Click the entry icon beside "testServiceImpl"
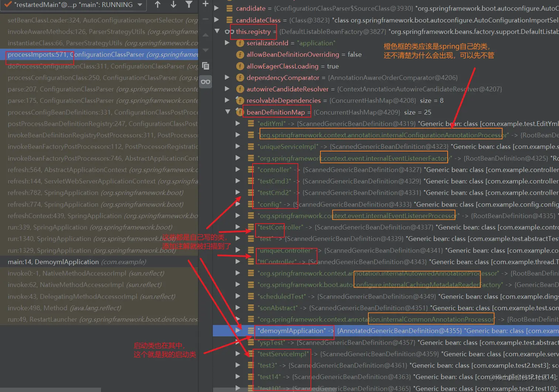 (251, 354)
